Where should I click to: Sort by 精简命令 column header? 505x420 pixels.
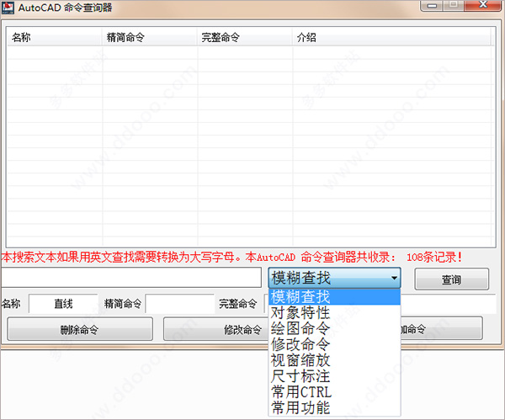pyautogui.click(x=149, y=37)
